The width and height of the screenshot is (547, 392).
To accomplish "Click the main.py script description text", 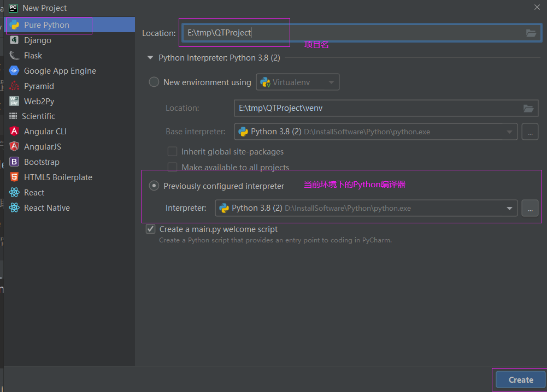I will coord(275,240).
